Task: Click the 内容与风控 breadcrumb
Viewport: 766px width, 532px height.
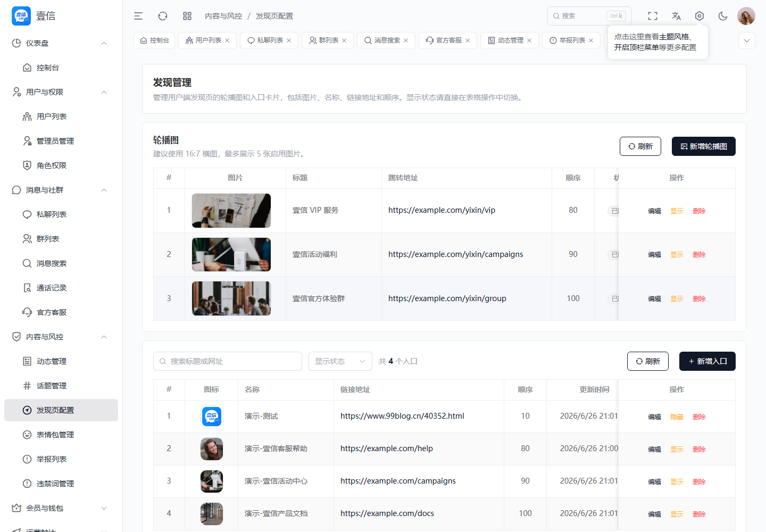Action: (x=223, y=16)
